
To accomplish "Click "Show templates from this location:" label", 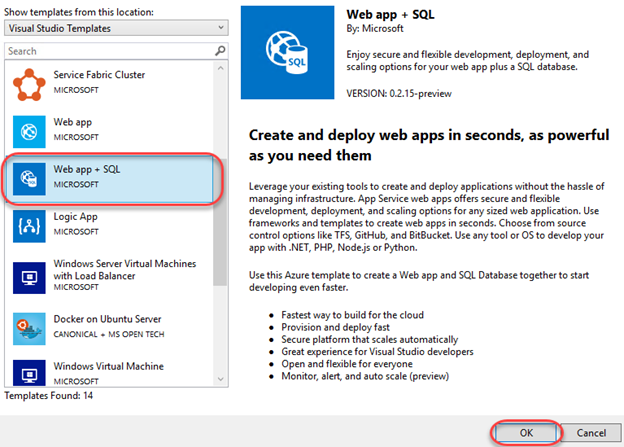I will click(x=79, y=12).
